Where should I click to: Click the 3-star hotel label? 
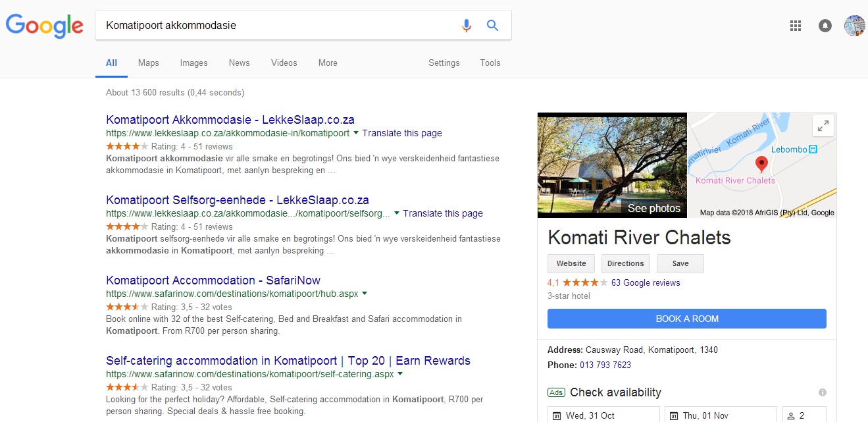pos(569,296)
